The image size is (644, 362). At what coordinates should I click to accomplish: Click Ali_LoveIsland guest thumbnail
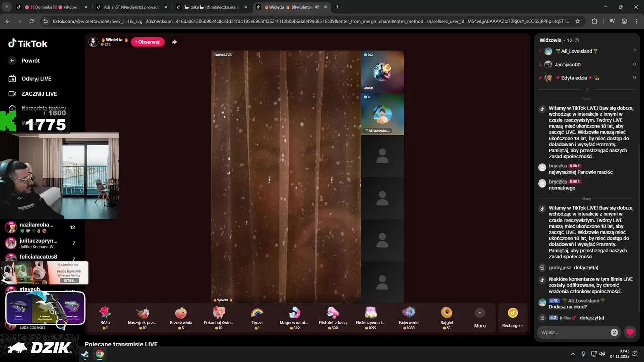pos(382,114)
